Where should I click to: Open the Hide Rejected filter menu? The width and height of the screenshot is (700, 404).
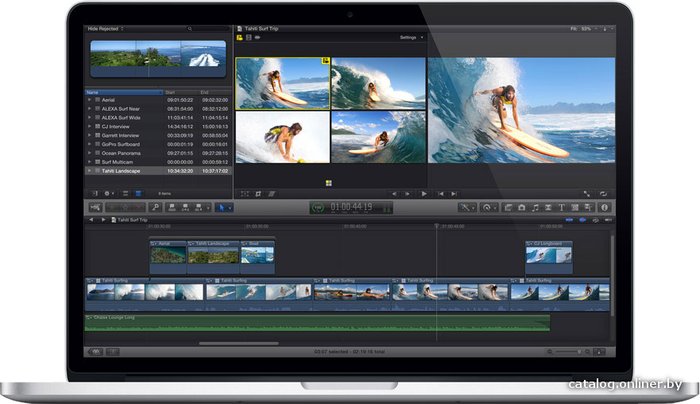point(105,29)
